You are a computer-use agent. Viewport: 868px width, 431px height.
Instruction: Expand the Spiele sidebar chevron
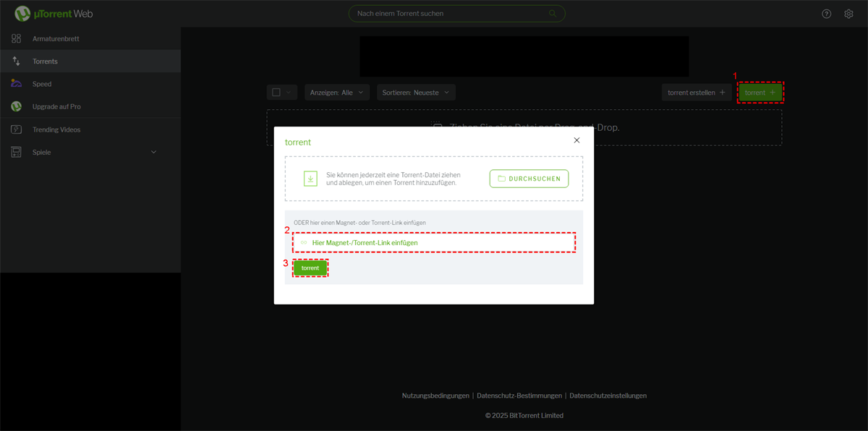coord(153,153)
